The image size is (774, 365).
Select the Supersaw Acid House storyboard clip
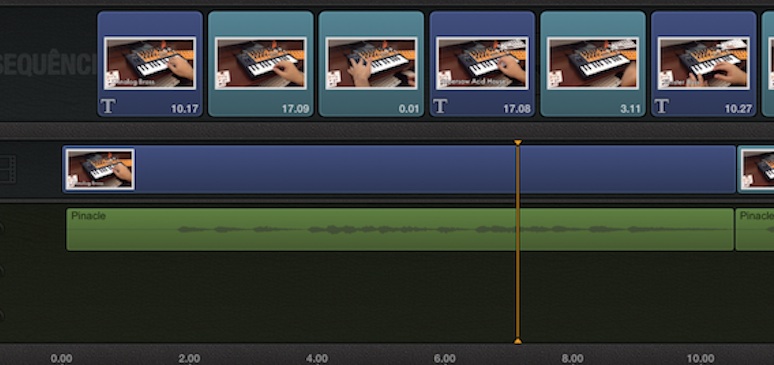click(482, 64)
